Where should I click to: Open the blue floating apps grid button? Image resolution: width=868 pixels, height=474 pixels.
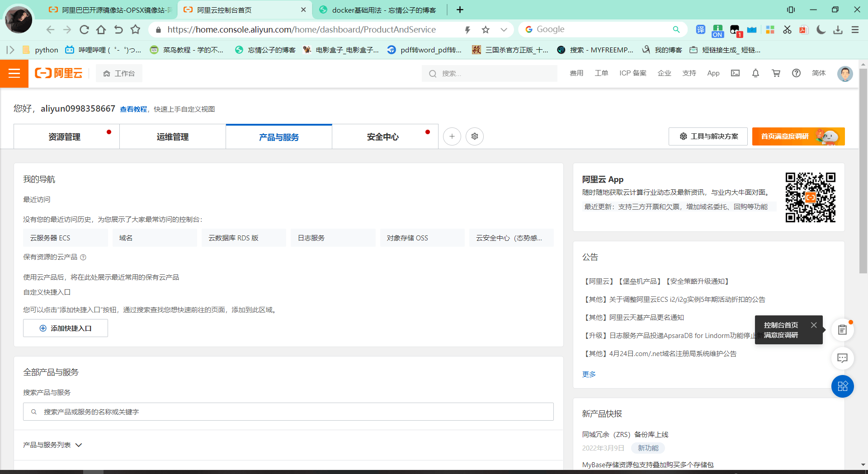[x=842, y=386]
